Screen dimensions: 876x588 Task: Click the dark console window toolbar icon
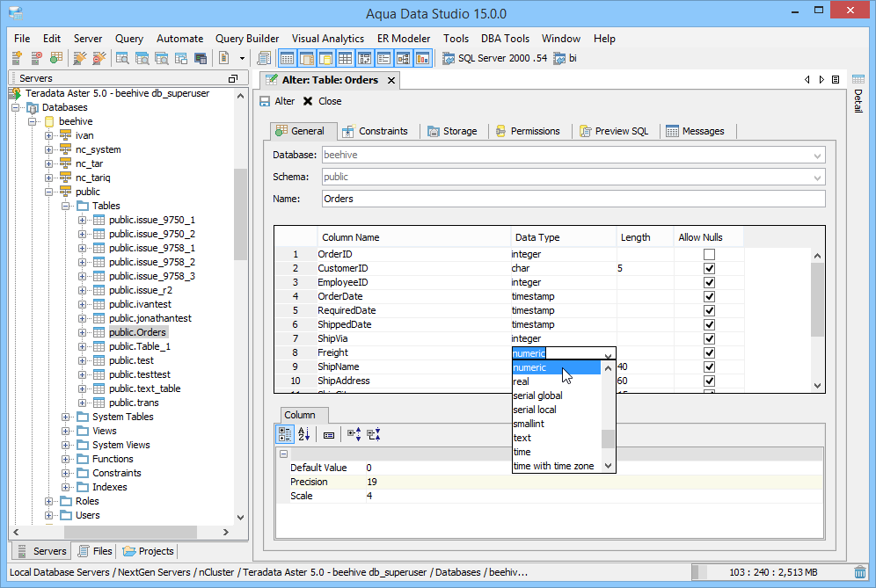[x=201, y=57]
